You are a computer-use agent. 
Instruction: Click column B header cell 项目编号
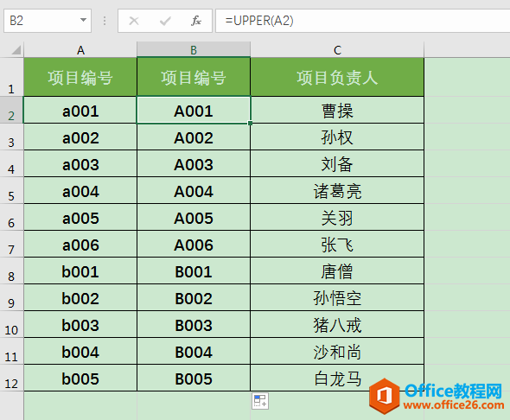pyautogui.click(x=194, y=77)
